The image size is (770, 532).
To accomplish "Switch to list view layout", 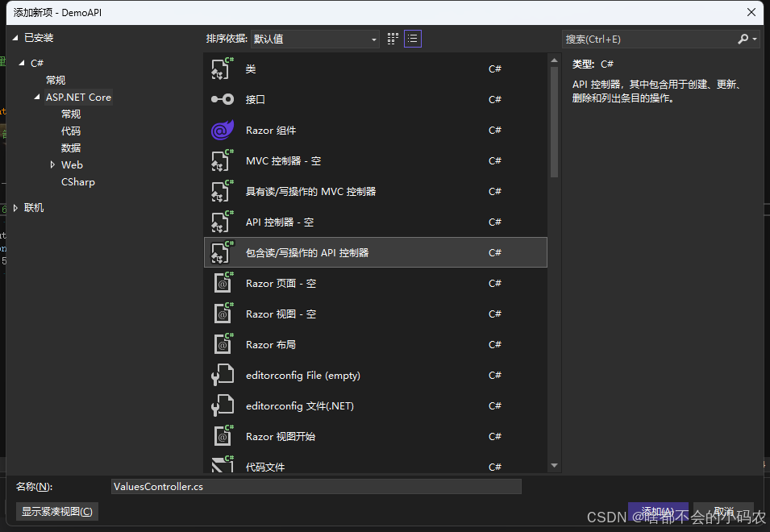I will click(x=413, y=38).
